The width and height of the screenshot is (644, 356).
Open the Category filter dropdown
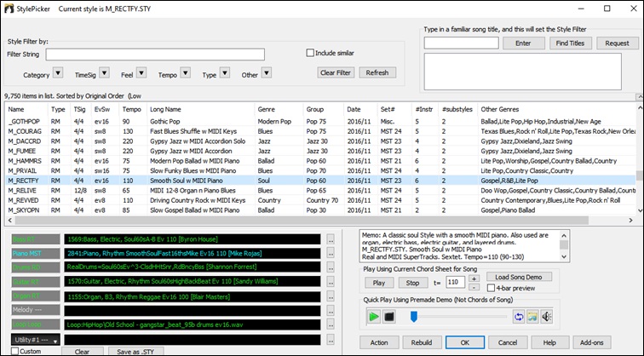click(58, 73)
